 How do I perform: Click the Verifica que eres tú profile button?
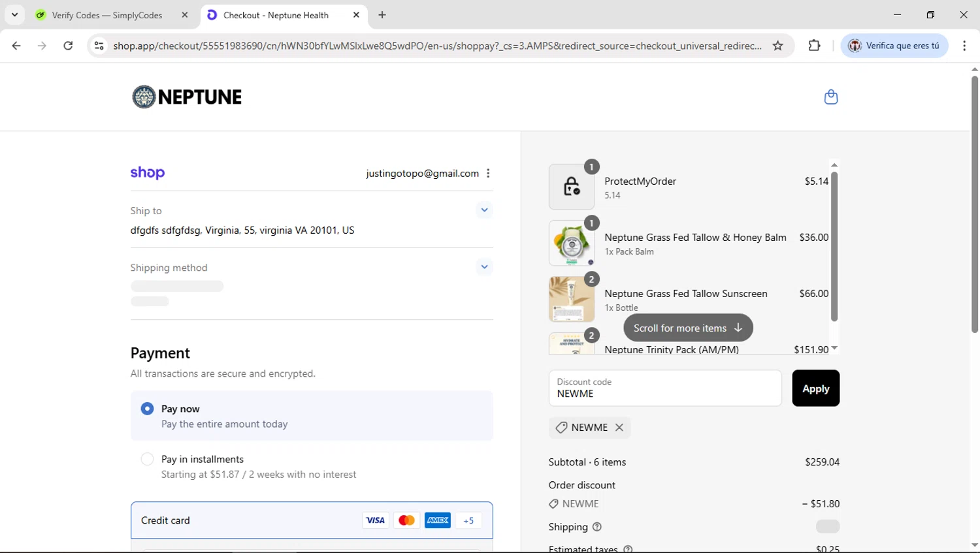[x=894, y=46]
